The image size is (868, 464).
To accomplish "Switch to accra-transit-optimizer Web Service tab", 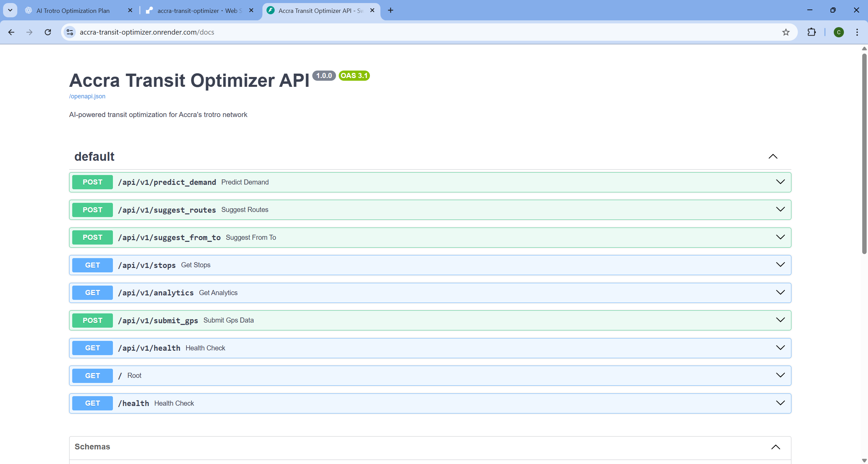I will pos(199,11).
